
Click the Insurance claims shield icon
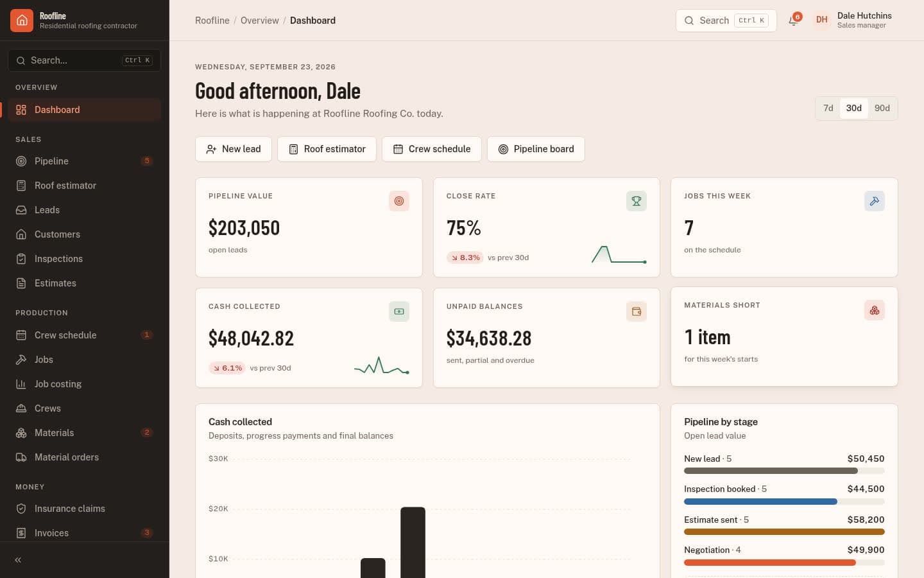pos(21,509)
